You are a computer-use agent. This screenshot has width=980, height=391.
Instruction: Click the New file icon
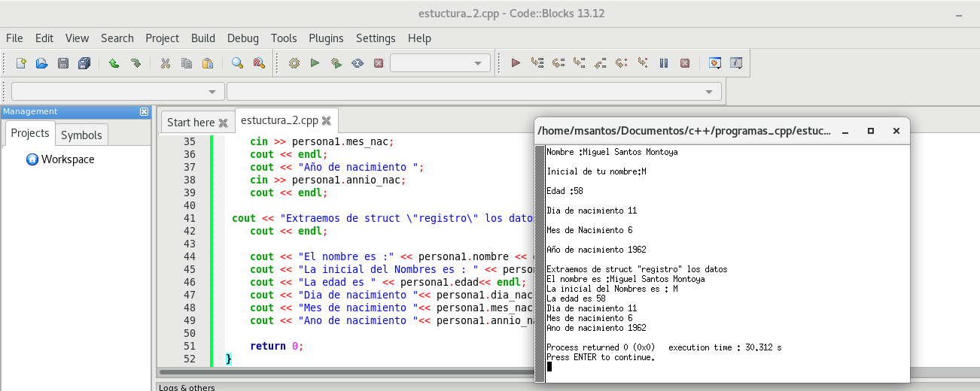pos(21,63)
